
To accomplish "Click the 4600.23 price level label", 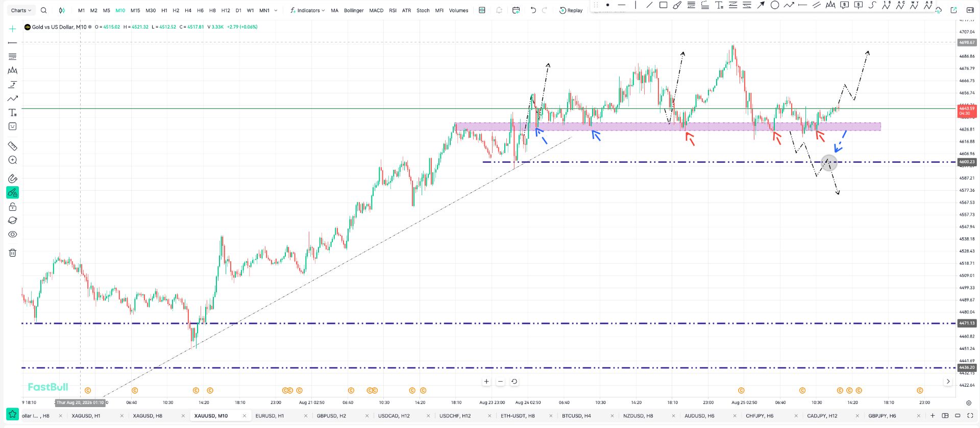I will pyautogui.click(x=967, y=162).
